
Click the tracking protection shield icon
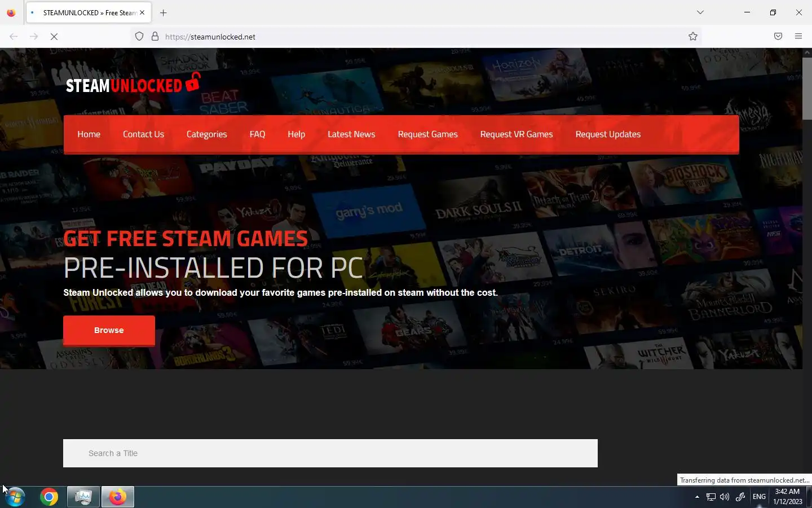point(139,37)
